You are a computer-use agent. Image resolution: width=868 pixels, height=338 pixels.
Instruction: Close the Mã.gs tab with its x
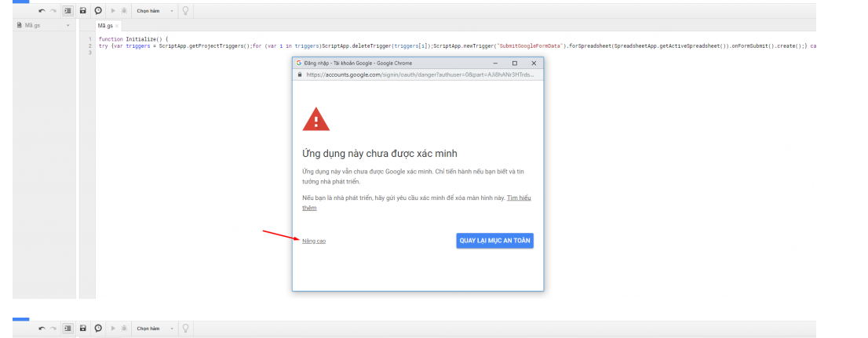pyautogui.click(x=117, y=26)
